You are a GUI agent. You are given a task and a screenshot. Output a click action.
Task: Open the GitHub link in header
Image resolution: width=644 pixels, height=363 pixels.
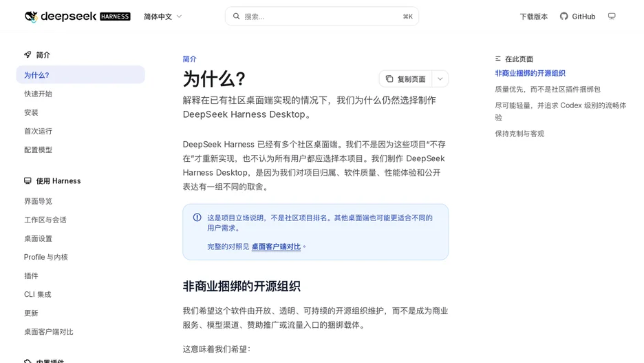(577, 17)
